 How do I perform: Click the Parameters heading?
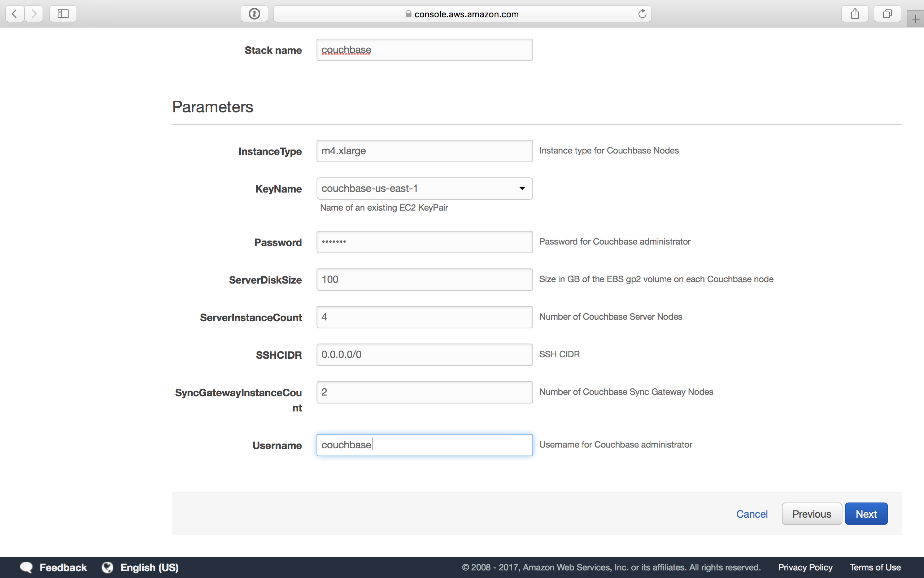(213, 107)
